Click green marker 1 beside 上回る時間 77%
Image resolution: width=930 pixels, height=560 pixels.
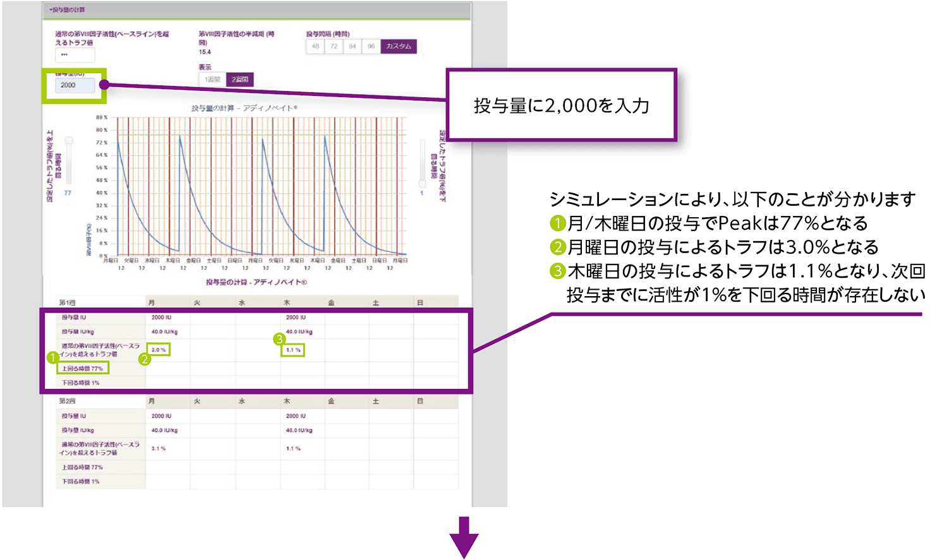[54, 358]
